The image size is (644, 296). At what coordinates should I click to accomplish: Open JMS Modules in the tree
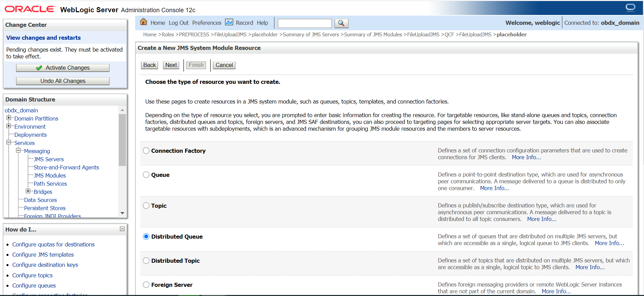[50, 175]
